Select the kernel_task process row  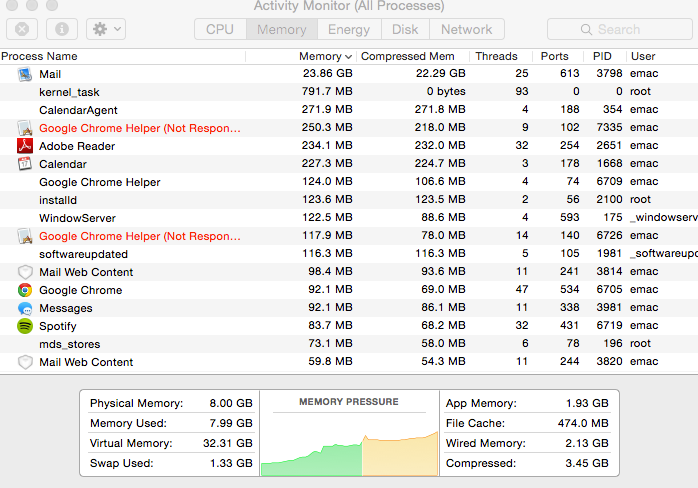(349, 92)
